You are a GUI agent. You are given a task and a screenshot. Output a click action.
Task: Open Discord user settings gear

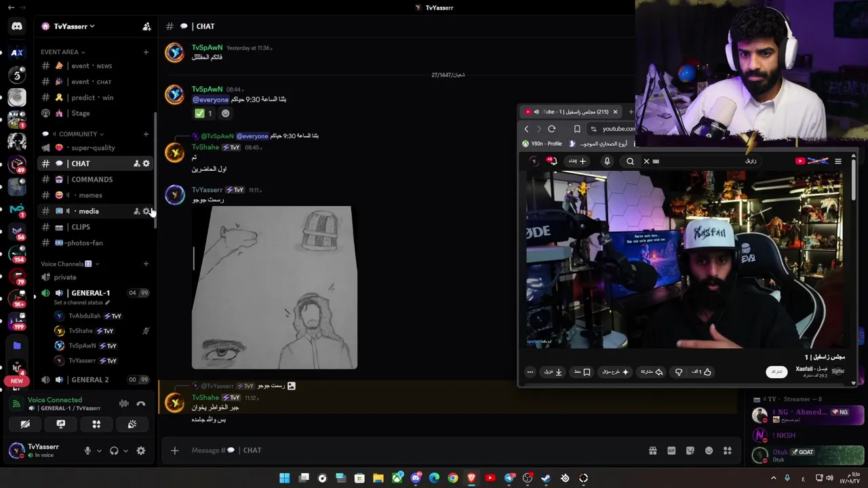click(x=141, y=451)
